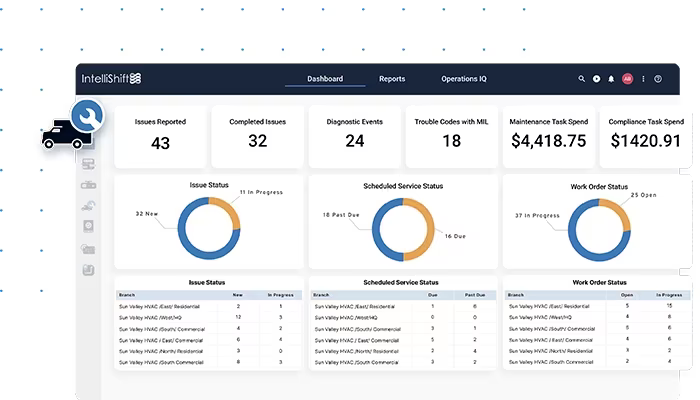The height and width of the screenshot is (400, 700).
Task: Sort Work Order table by Branch column
Action: click(516, 295)
